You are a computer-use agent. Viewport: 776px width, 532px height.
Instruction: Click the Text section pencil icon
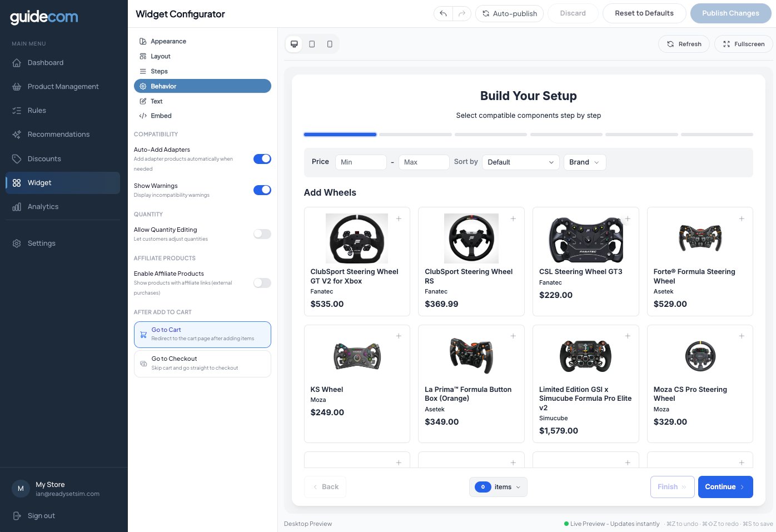[x=143, y=101]
